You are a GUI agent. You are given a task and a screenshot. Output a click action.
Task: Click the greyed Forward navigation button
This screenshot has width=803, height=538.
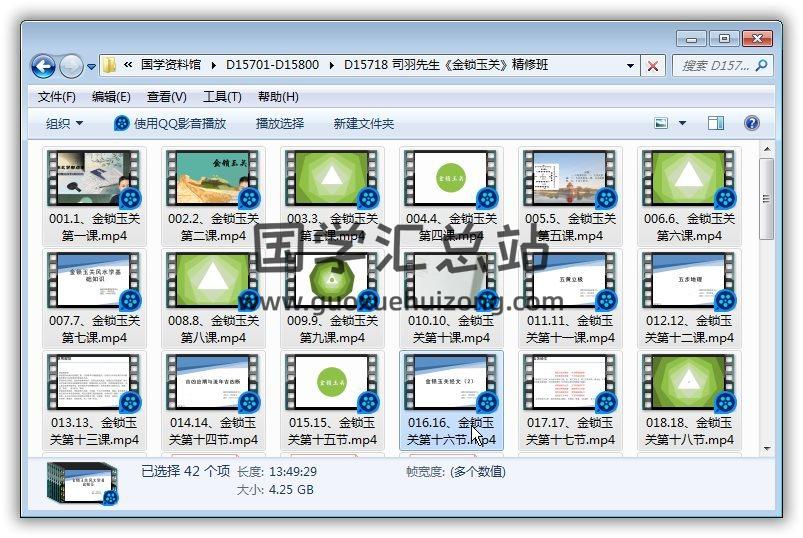click(71, 66)
